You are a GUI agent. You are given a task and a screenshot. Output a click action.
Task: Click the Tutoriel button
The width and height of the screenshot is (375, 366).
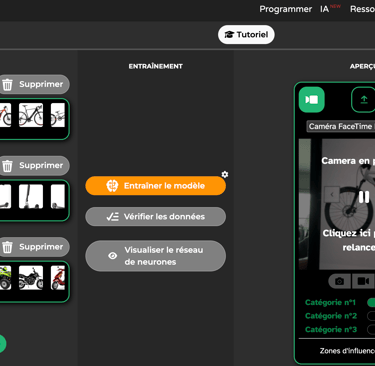pos(246,34)
